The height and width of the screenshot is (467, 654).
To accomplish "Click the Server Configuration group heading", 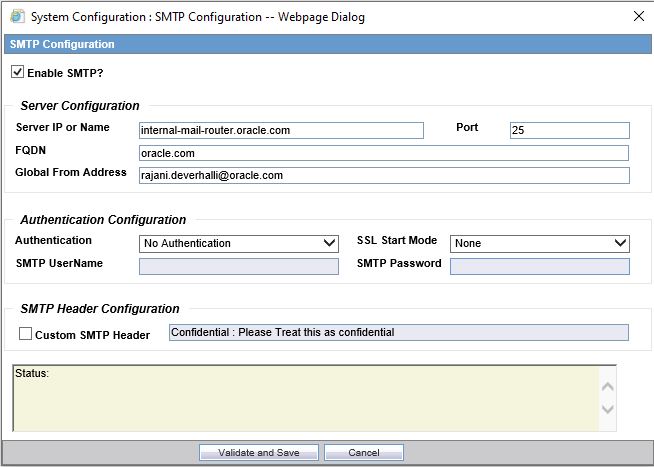I will coord(80,106).
